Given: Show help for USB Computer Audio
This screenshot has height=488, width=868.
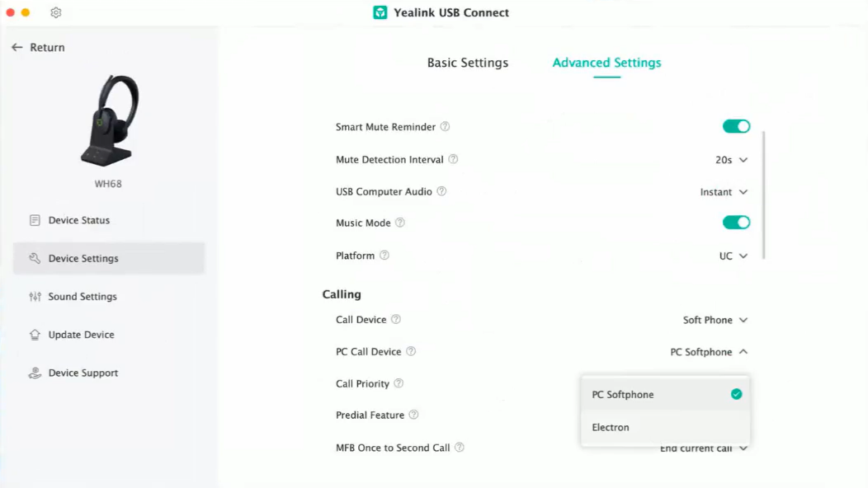Looking at the screenshot, I should click(x=441, y=191).
